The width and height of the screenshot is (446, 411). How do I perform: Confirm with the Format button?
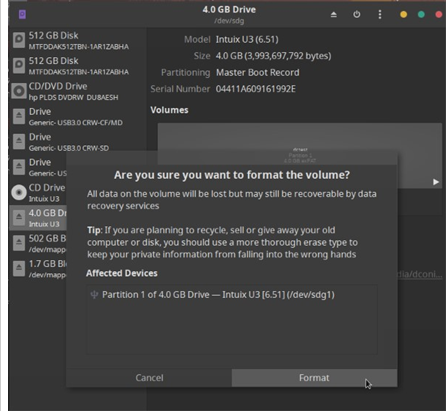[314, 378]
